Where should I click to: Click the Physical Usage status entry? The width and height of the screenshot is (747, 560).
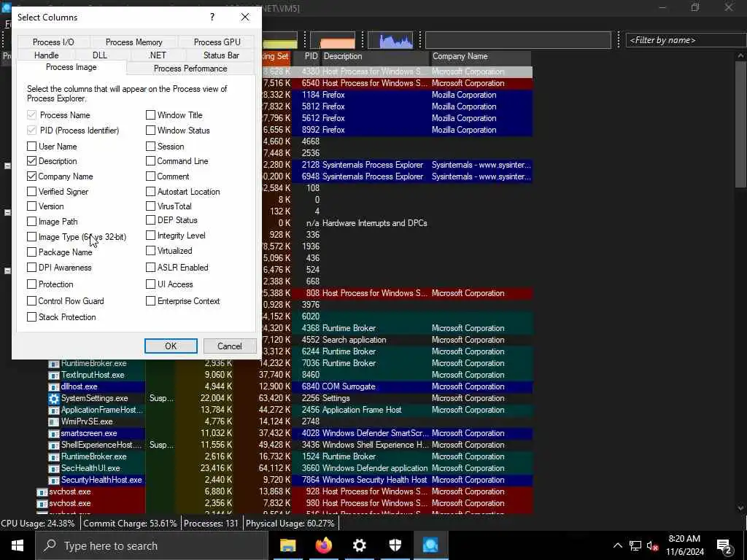coord(290,524)
